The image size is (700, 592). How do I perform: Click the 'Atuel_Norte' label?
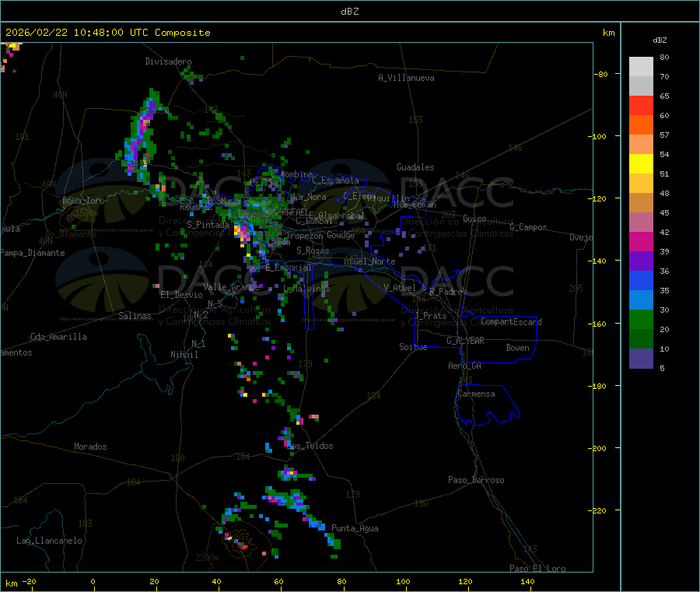(x=369, y=261)
